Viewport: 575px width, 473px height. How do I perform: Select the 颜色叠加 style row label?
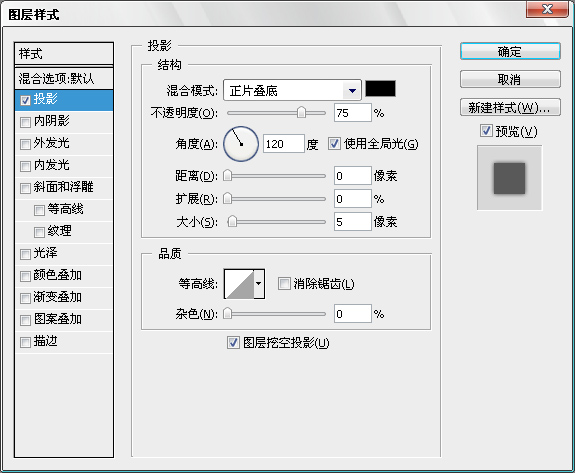click(x=58, y=275)
